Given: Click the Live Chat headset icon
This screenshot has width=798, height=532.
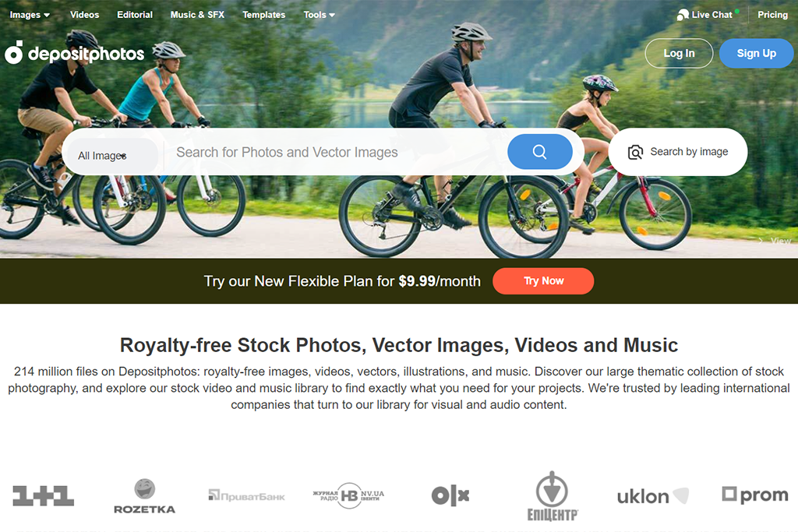Looking at the screenshot, I should coord(683,16).
